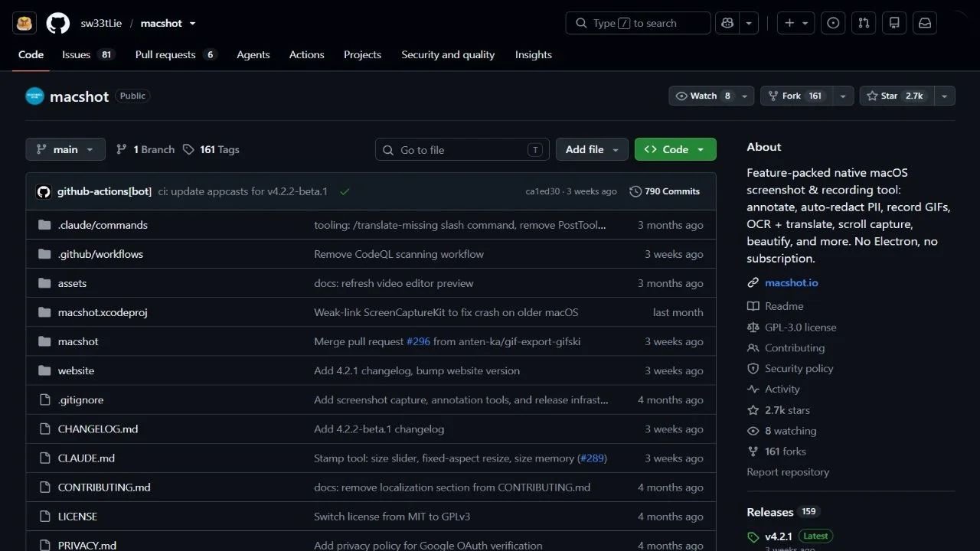Open commit "Remove CodeQL scanning workflow"
Screen dimensions: 980x551
point(399,254)
